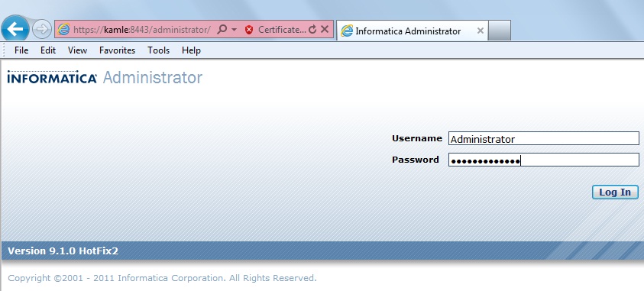The height and width of the screenshot is (291, 644).
Task: Click the URL text in address bar
Action: tap(141, 30)
